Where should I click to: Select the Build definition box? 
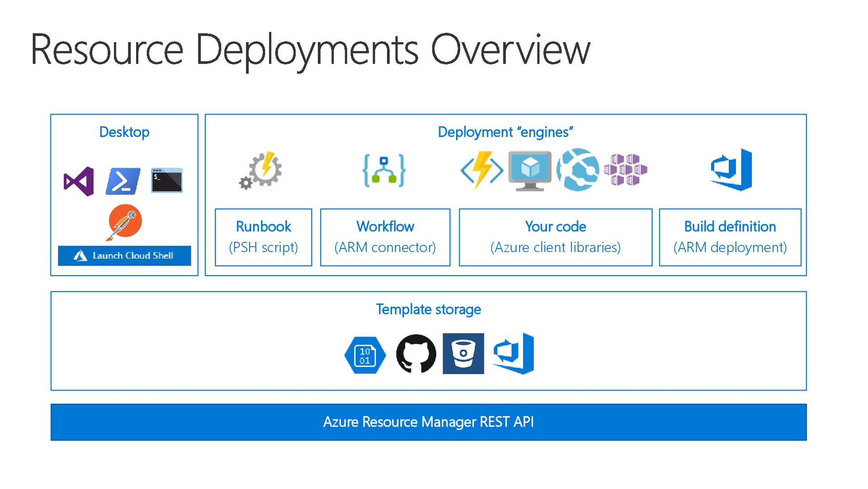[730, 237]
